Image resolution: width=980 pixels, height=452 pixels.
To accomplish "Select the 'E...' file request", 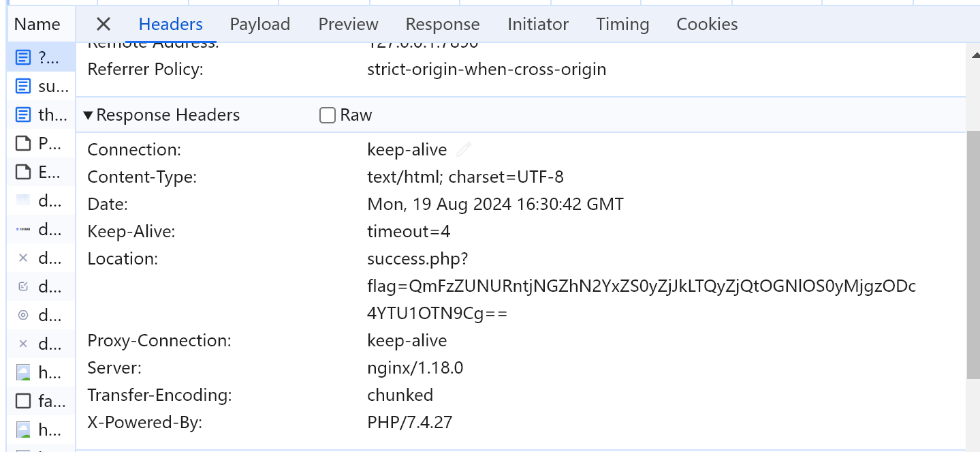I will [x=42, y=172].
